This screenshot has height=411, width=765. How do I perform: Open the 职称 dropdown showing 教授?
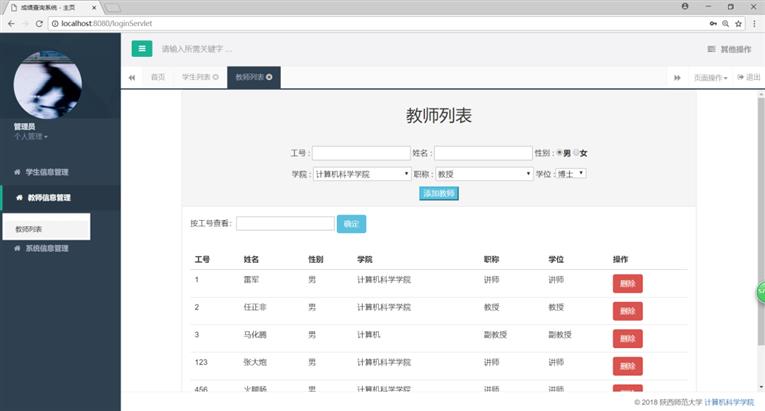(x=483, y=173)
